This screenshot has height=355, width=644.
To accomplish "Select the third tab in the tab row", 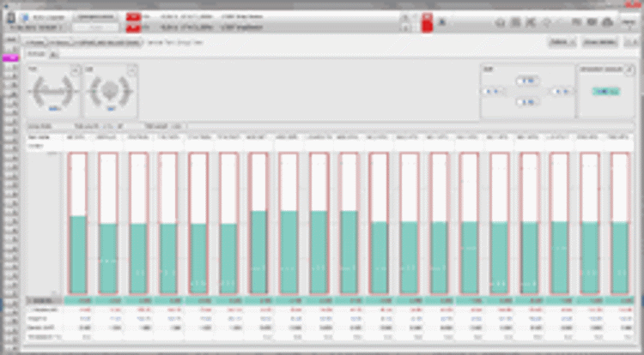I will (x=107, y=41).
